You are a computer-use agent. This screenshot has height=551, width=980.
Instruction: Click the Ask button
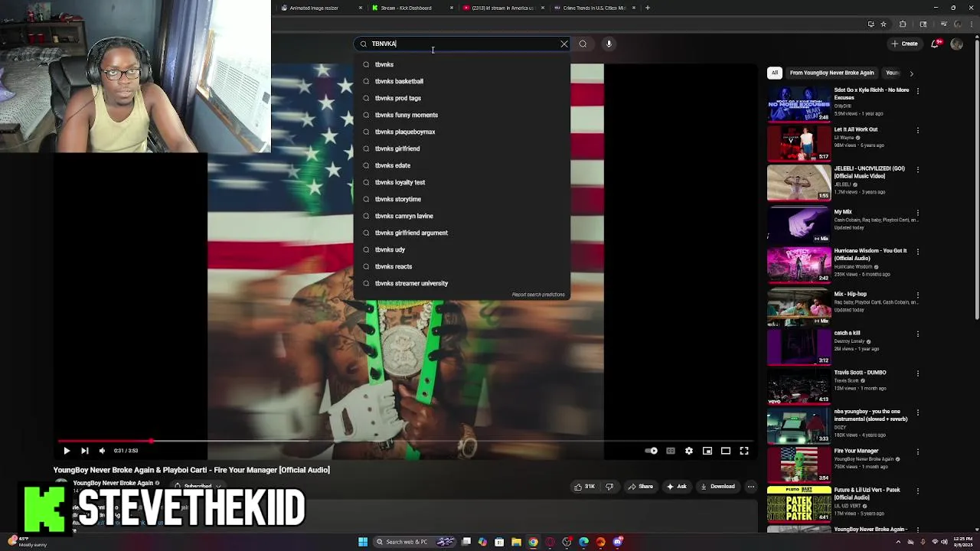tap(677, 487)
